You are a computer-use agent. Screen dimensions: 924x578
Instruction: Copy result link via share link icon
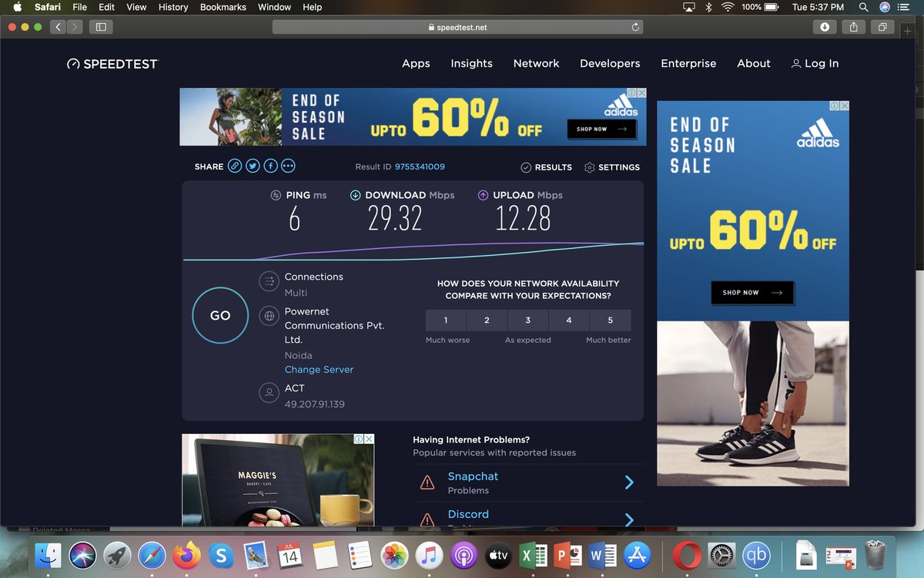coord(235,166)
